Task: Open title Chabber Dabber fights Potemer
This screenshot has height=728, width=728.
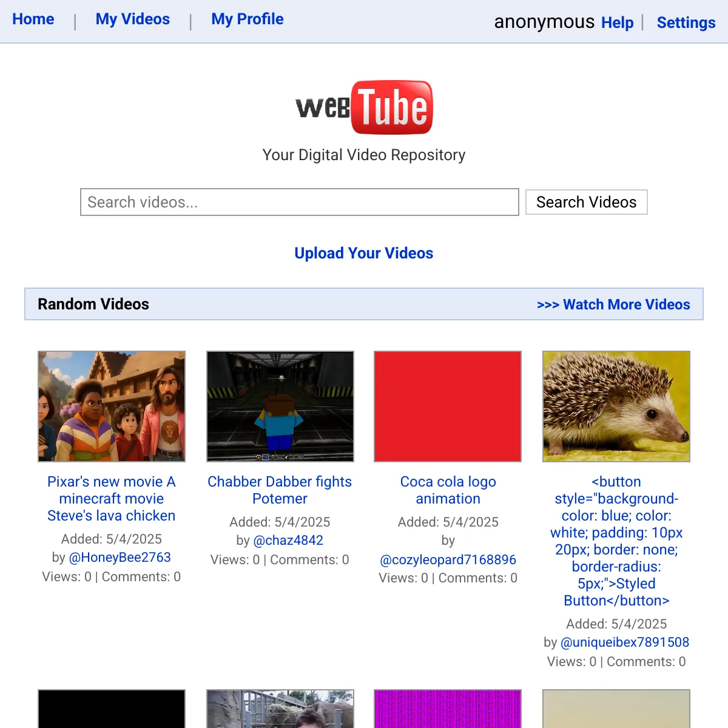Action: coord(280,490)
